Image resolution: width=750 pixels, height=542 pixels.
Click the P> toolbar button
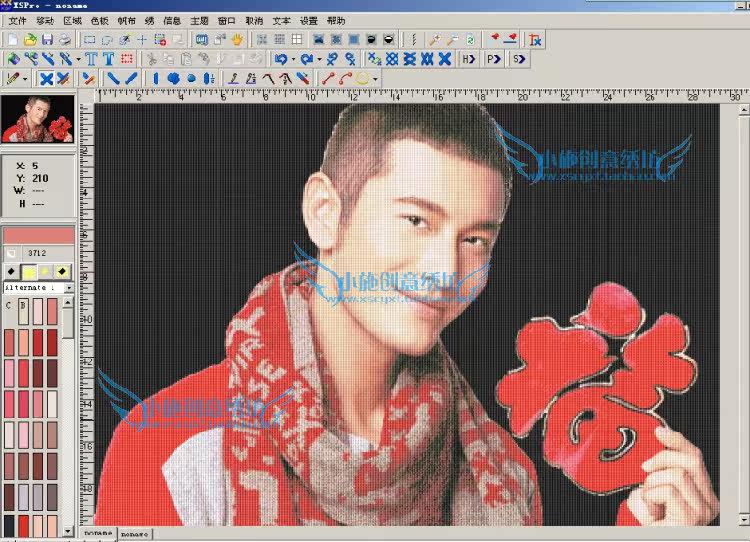point(493,59)
